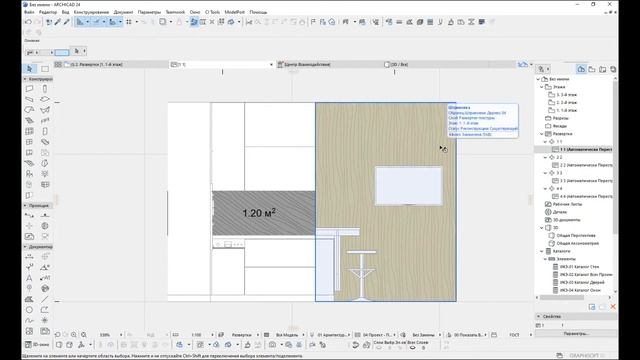Select the Fill tool in toolbox
This screenshot has width=640, height=360.
click(29, 299)
